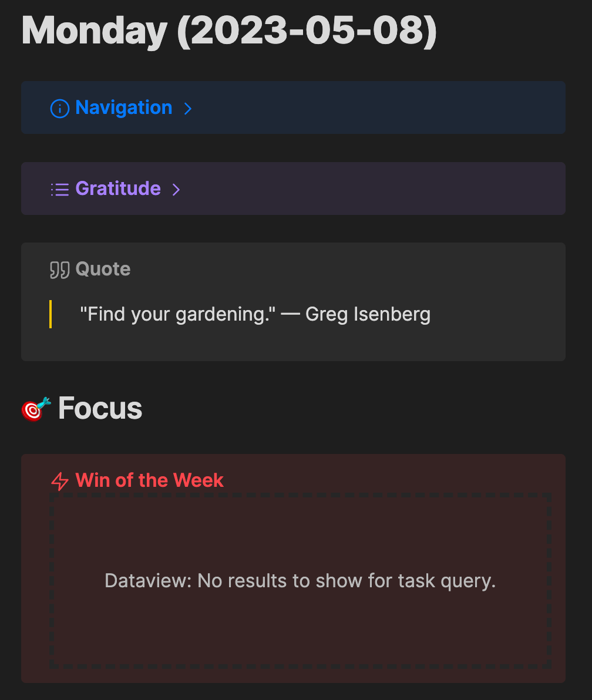The image size is (592, 700).
Task: Open the Navigation callout title
Action: [124, 107]
